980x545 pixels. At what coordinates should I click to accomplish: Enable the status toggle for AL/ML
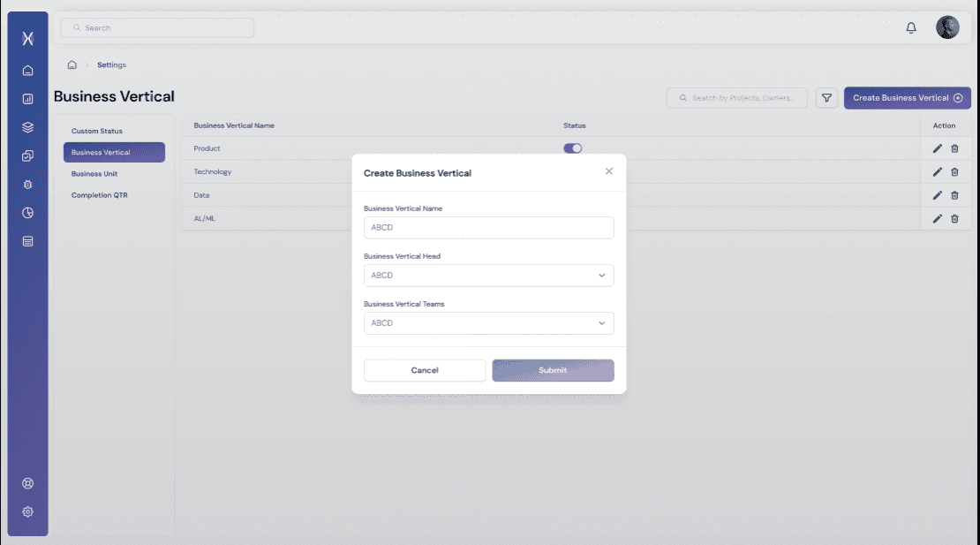572,218
